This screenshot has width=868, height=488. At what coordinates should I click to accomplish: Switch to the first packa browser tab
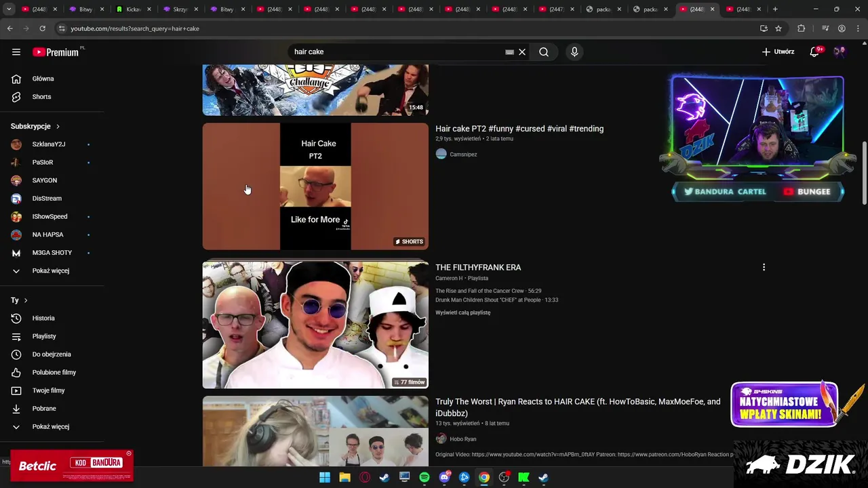click(x=604, y=9)
